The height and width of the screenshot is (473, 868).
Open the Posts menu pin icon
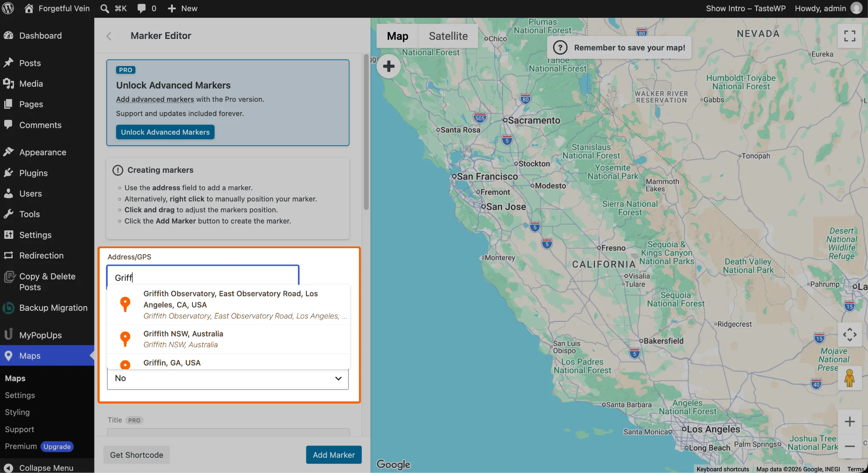[x=8, y=63]
